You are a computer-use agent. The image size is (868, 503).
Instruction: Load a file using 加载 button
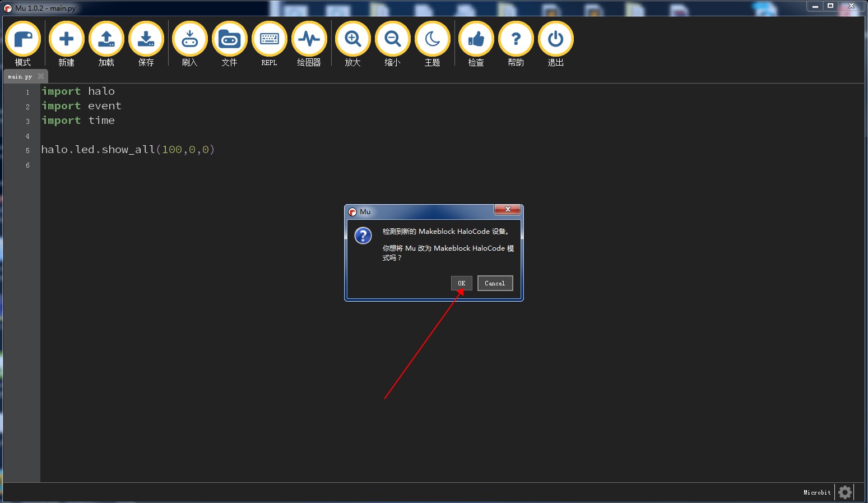[x=106, y=44]
